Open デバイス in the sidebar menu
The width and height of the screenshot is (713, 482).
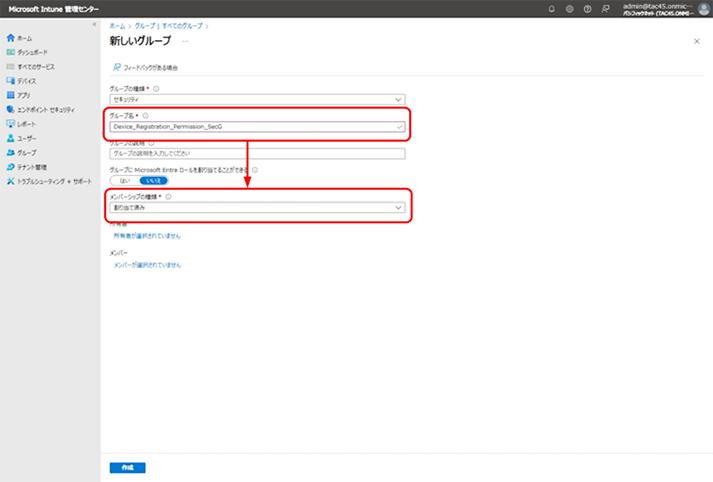click(x=26, y=81)
